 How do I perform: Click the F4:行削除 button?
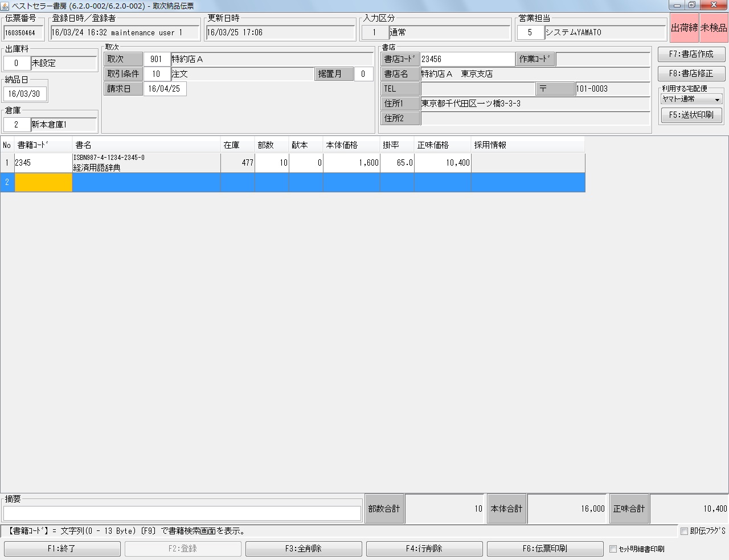click(x=424, y=549)
